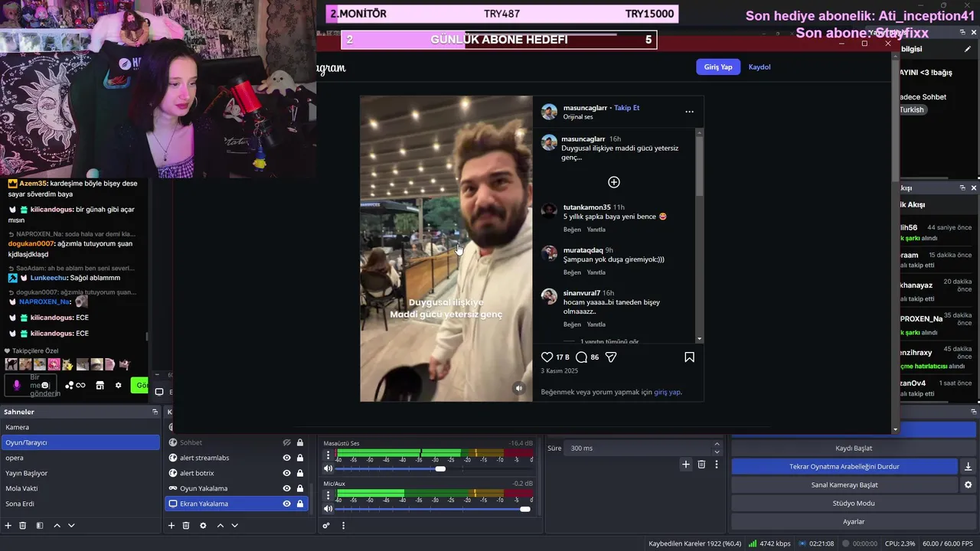
Task: Expand replies under sinanvural7 comment
Action: pyautogui.click(x=609, y=341)
